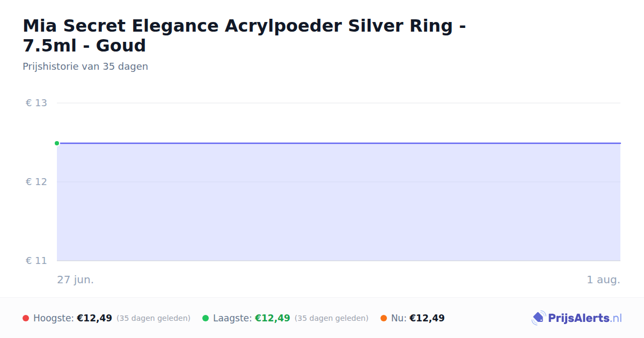Click the Nu €12,49 current price
Screen dimensions: 644x338
427,318
